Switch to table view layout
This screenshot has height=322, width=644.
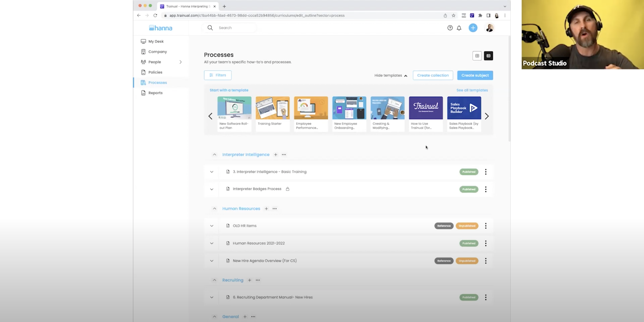[x=488, y=55]
